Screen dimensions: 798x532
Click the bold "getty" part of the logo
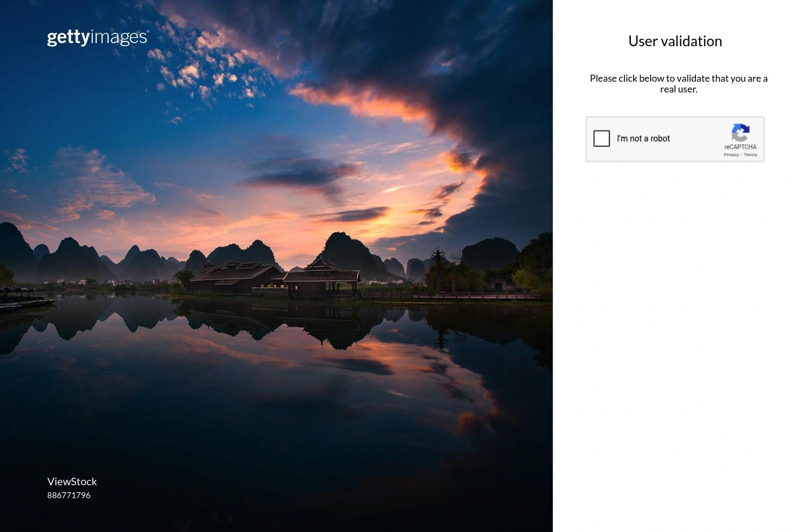pos(68,38)
